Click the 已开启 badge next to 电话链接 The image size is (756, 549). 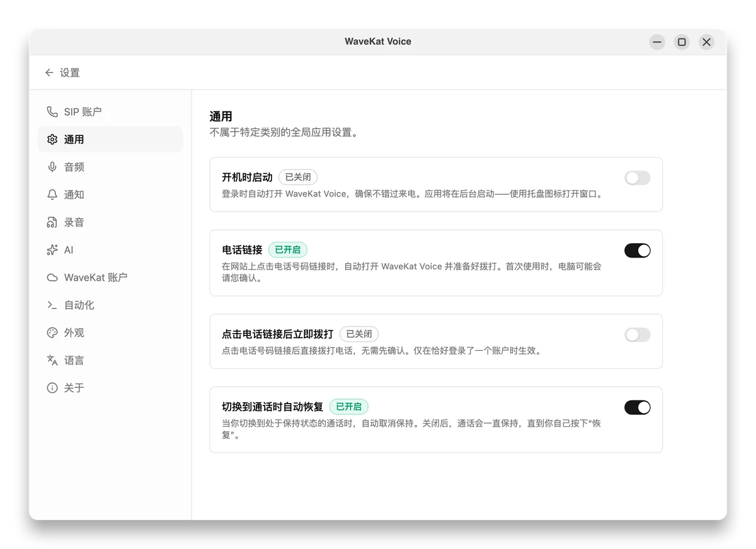(x=288, y=250)
